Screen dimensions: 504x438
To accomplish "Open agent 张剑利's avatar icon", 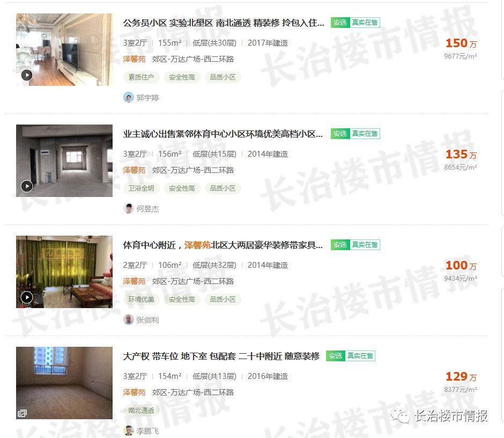I will pos(129,319).
